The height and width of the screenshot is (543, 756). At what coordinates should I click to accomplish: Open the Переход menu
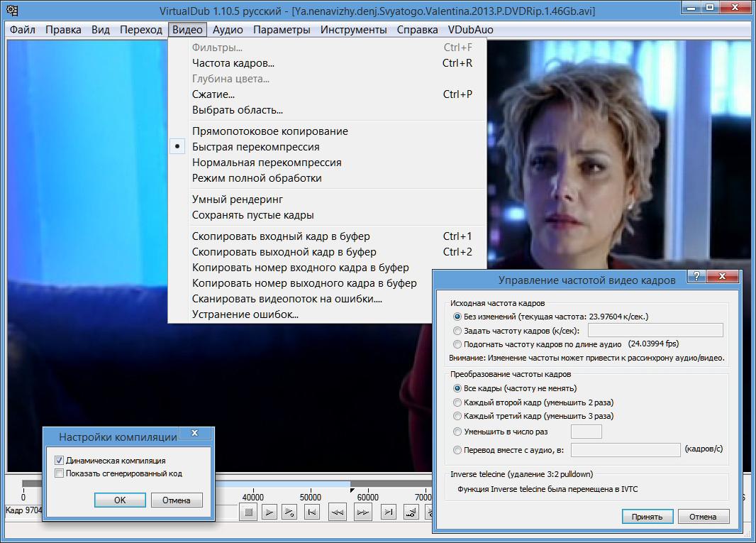141,29
